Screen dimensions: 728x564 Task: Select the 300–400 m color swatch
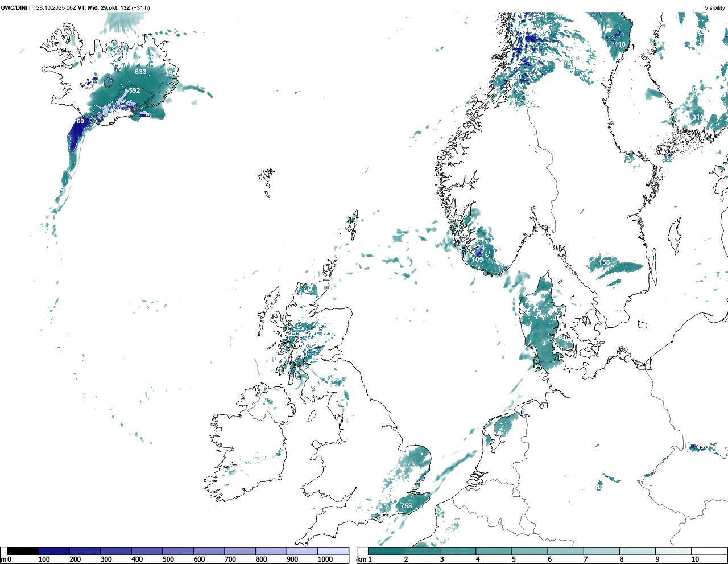116,551
